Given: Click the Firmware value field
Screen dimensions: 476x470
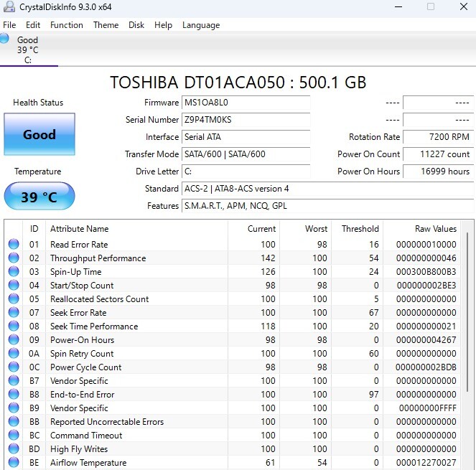Looking at the screenshot, I should 246,103.
